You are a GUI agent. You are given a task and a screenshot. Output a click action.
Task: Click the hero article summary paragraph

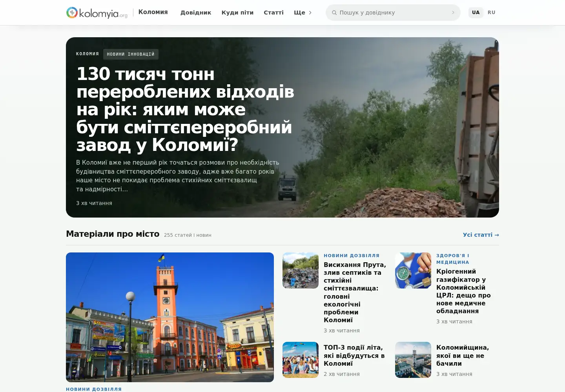coord(178,176)
